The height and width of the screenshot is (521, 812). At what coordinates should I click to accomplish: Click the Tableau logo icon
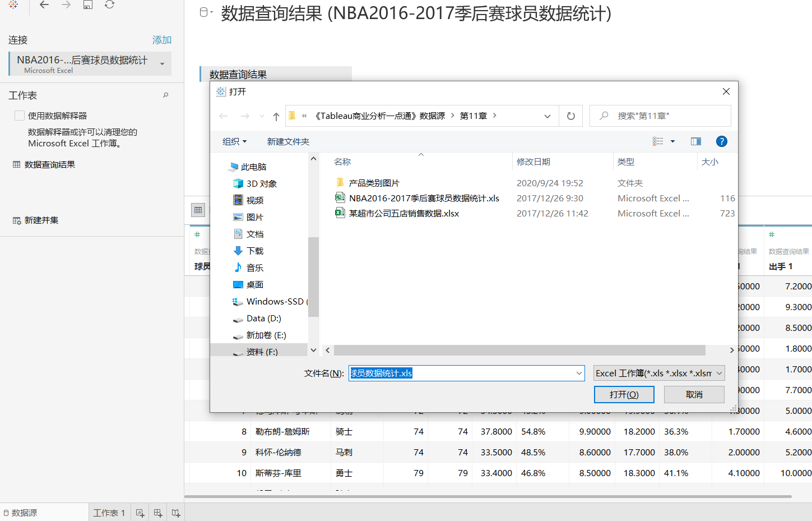pyautogui.click(x=13, y=4)
